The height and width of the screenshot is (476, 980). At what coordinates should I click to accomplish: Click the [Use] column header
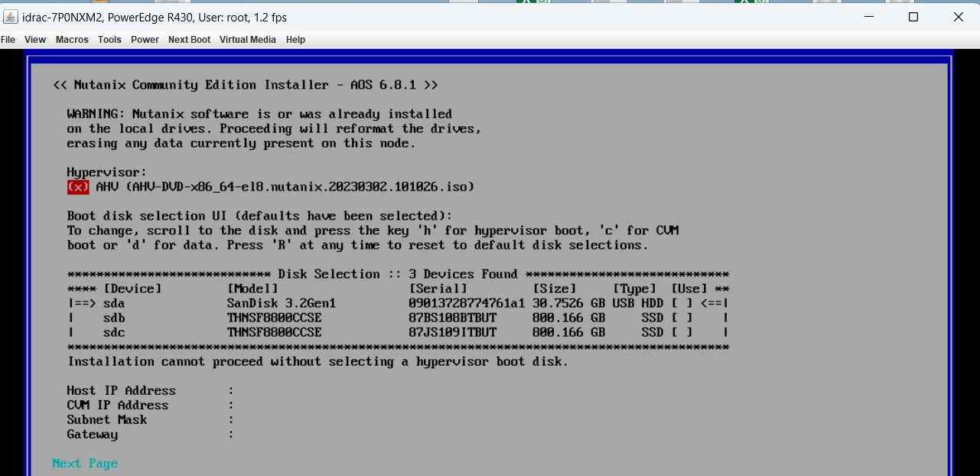pyautogui.click(x=689, y=289)
